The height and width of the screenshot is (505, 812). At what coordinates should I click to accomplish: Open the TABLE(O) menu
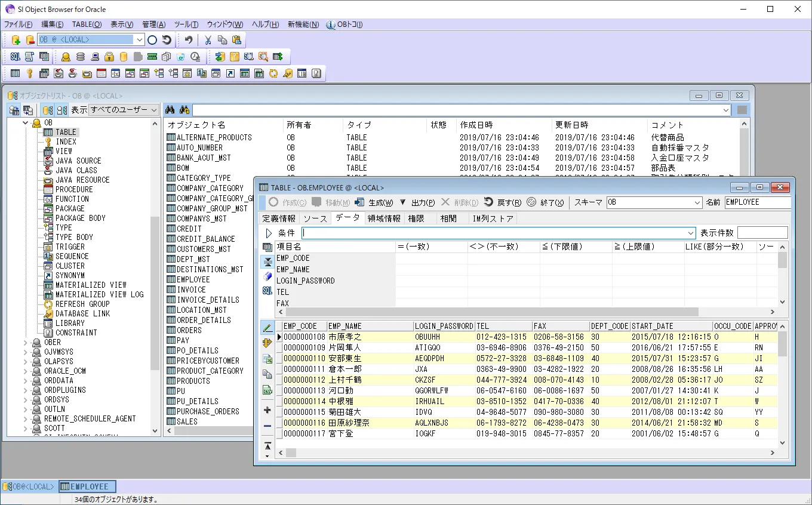(87, 24)
